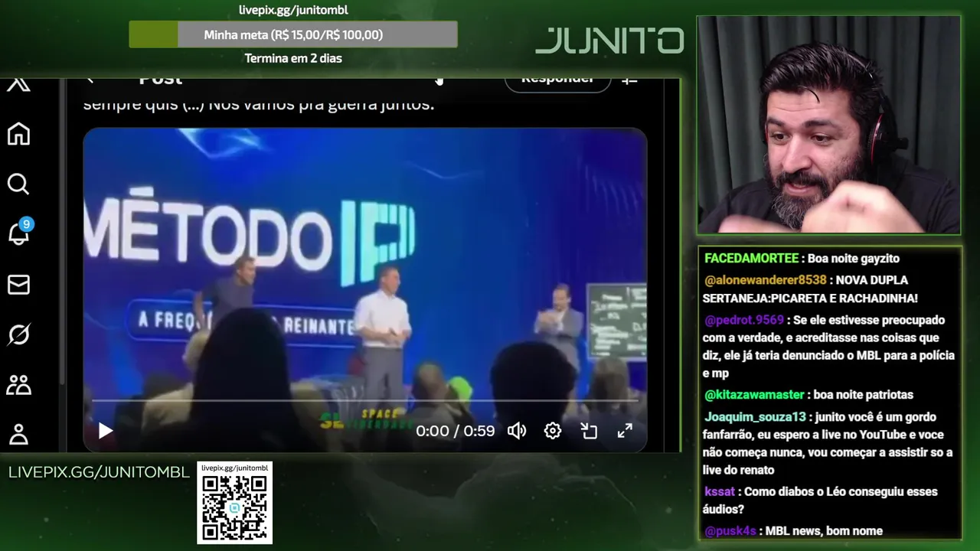Open notifications bell with 9 badge
The height and width of the screenshot is (551, 980).
point(19,233)
